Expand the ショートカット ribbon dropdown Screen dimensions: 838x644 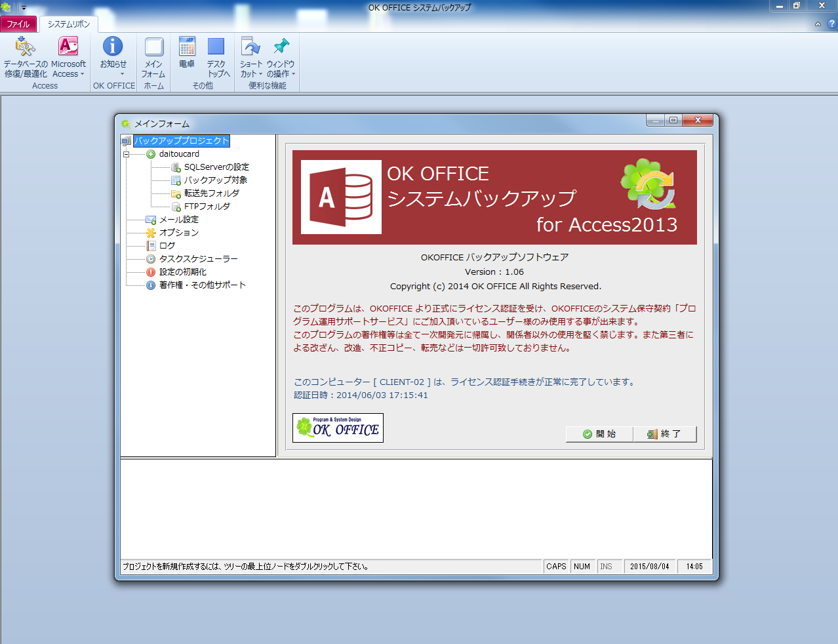[x=251, y=57]
